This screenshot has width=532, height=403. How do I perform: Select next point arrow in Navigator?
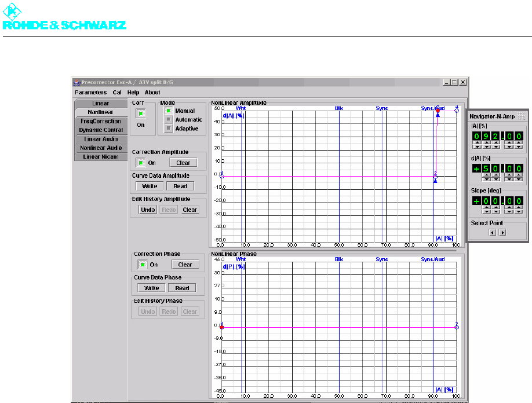pos(502,233)
